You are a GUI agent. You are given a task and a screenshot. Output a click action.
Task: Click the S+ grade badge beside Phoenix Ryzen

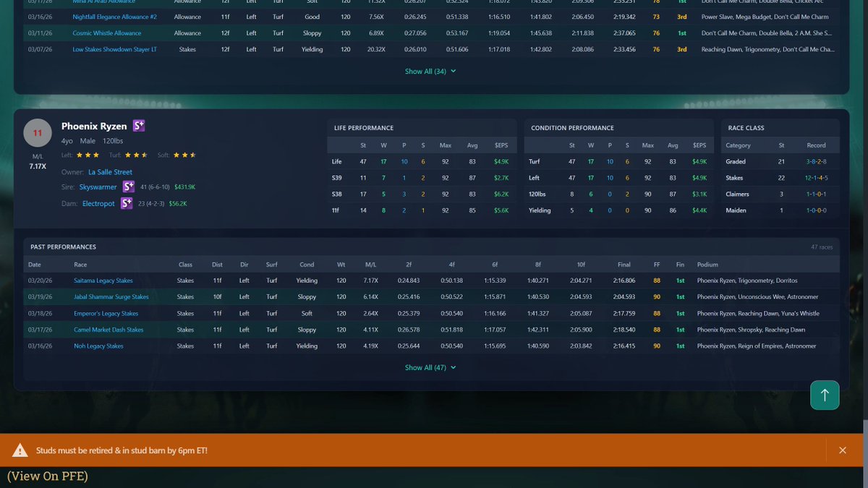click(x=140, y=126)
